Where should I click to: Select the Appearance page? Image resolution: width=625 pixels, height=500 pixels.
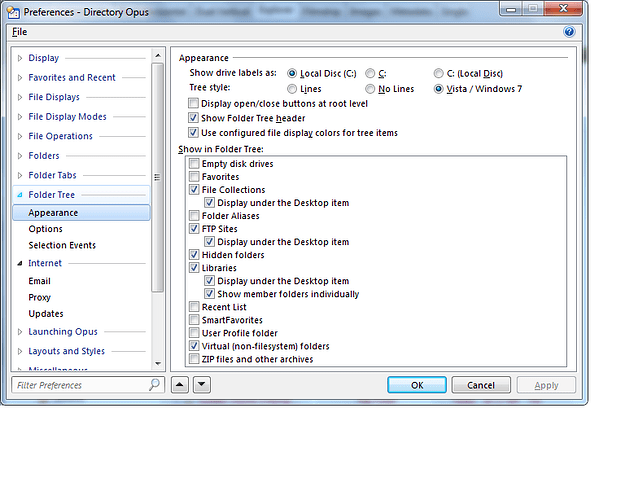[81, 213]
